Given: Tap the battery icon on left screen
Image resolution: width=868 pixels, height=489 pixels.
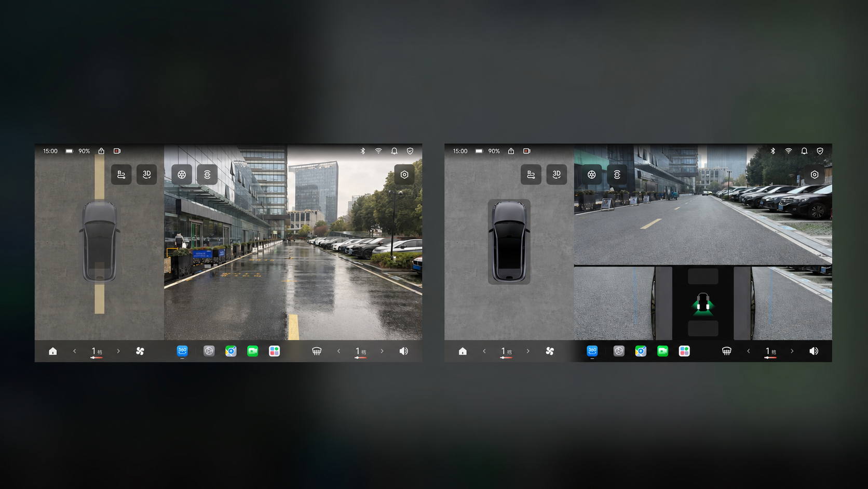Looking at the screenshot, I should (70, 151).
